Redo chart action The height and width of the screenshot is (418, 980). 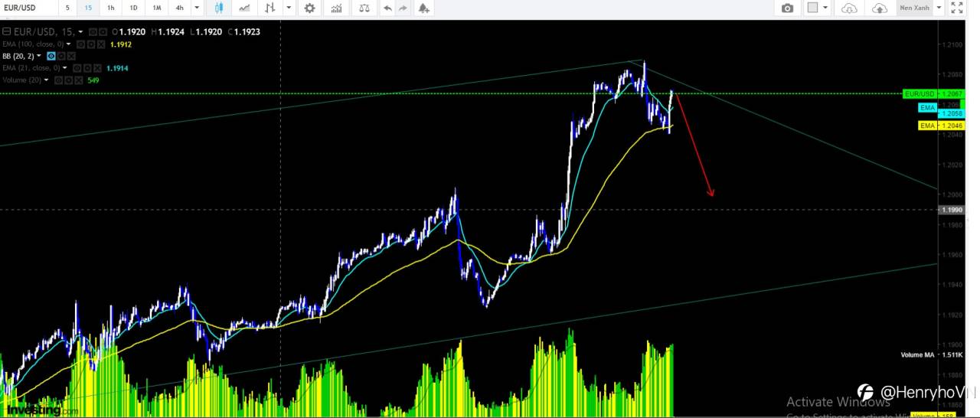click(x=403, y=8)
